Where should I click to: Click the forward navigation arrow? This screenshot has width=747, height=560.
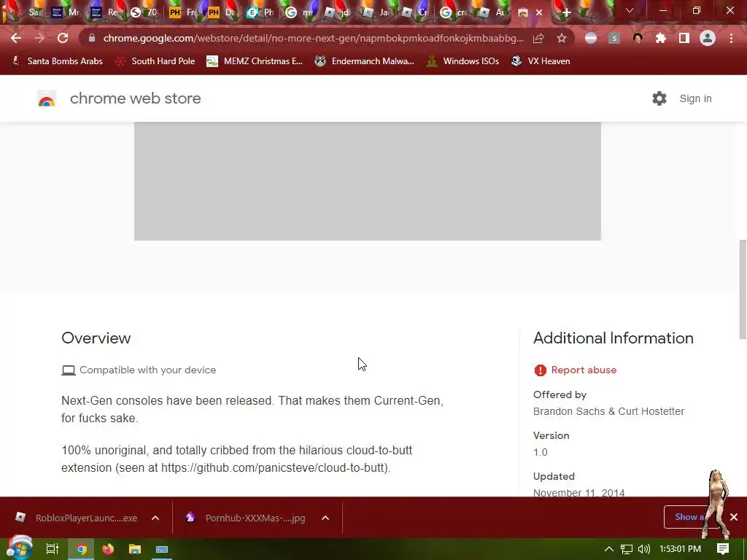point(39,38)
